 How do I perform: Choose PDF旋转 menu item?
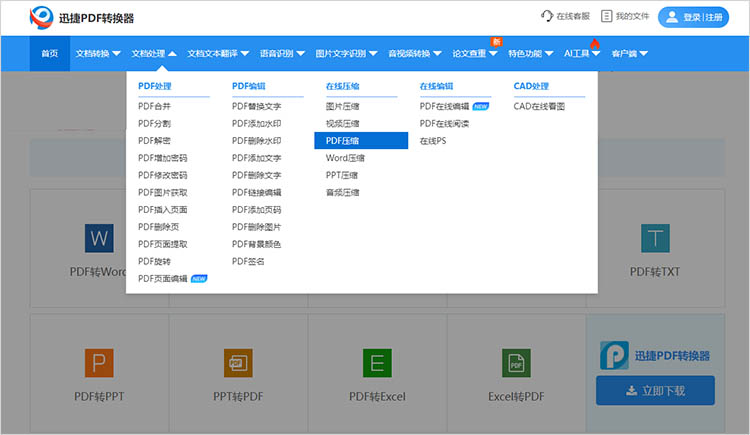click(154, 261)
